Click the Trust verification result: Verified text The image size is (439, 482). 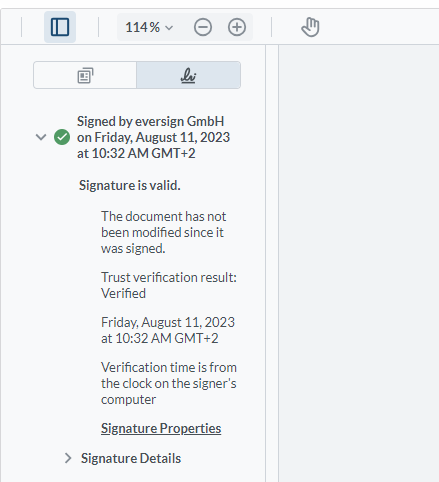coord(169,285)
